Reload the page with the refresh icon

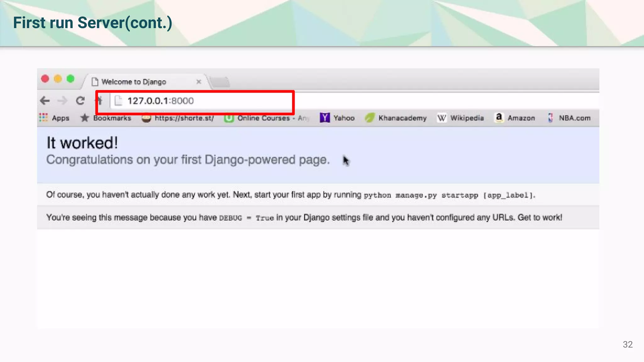tap(80, 101)
